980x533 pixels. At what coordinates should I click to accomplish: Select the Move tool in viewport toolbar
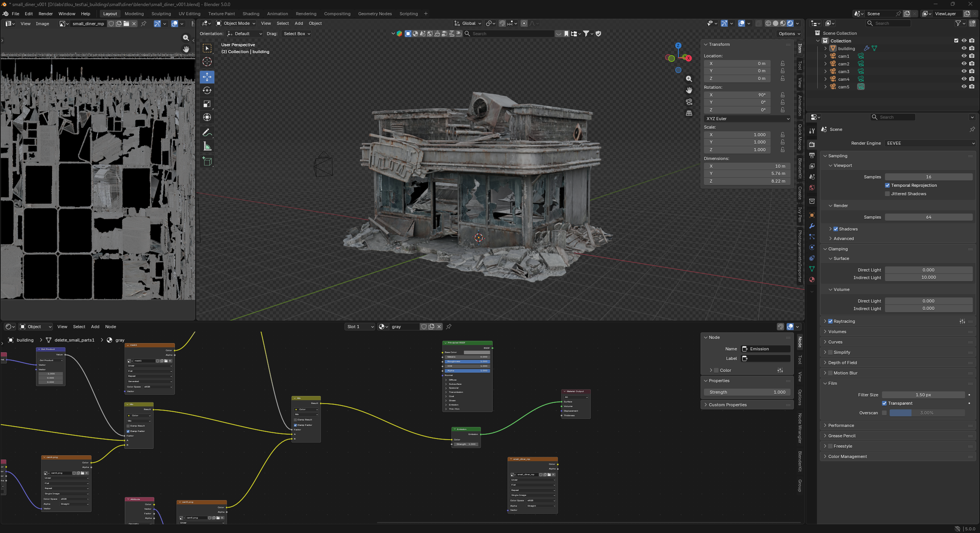click(x=207, y=76)
